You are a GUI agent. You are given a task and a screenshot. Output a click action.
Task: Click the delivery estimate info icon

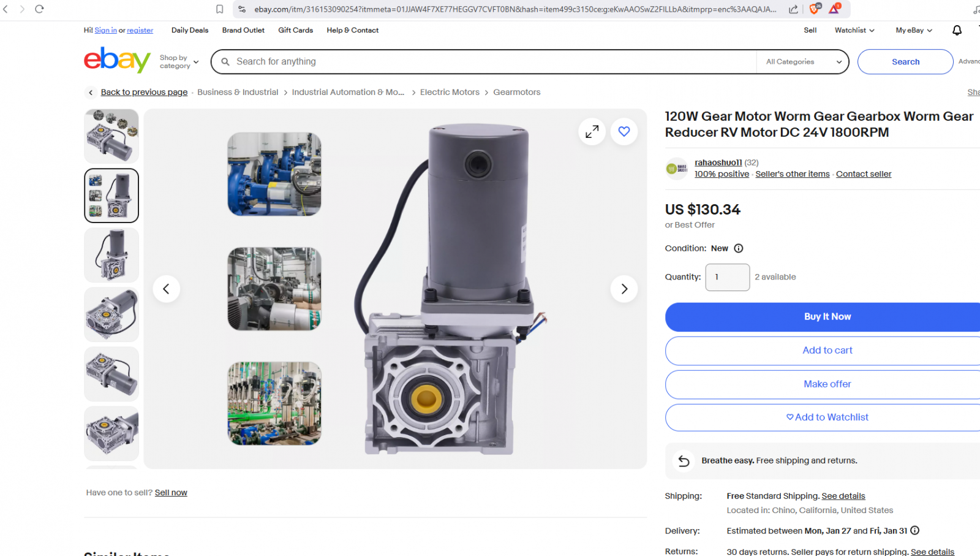(x=914, y=531)
